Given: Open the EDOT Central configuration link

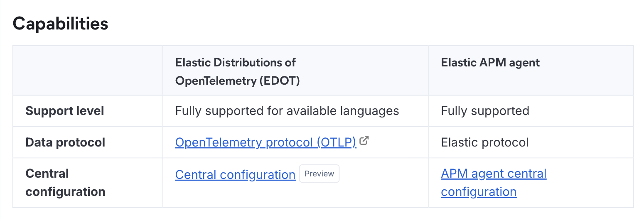Looking at the screenshot, I should pyautogui.click(x=235, y=175).
